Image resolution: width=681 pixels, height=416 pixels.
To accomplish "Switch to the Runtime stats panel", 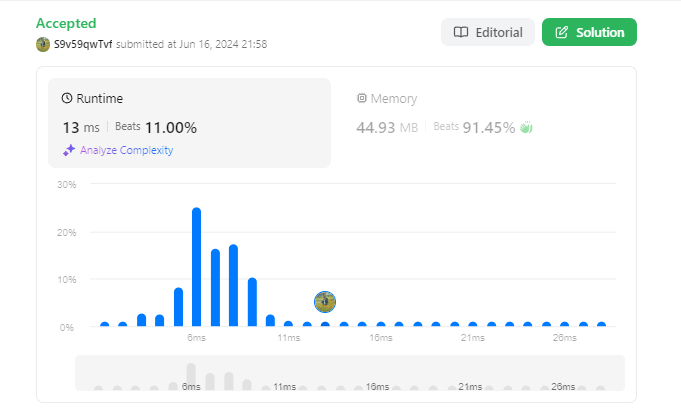I will pyautogui.click(x=189, y=123).
